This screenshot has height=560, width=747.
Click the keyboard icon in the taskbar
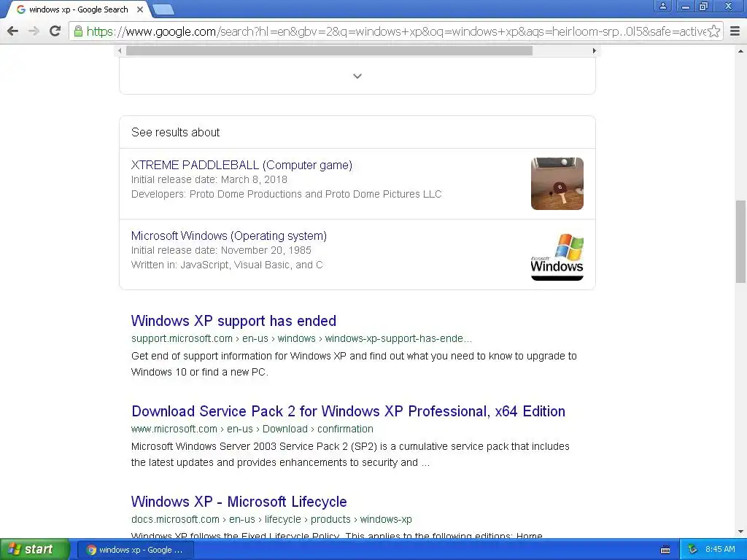pos(665,550)
